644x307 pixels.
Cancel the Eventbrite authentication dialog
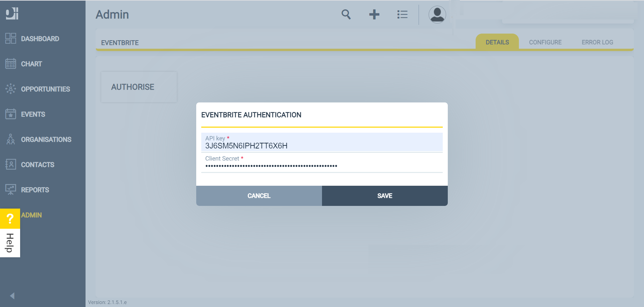click(259, 196)
